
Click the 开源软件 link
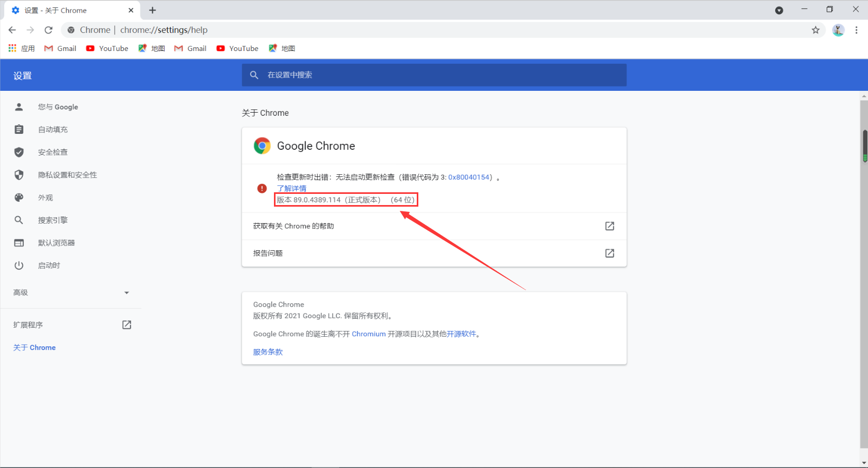pyautogui.click(x=461, y=334)
